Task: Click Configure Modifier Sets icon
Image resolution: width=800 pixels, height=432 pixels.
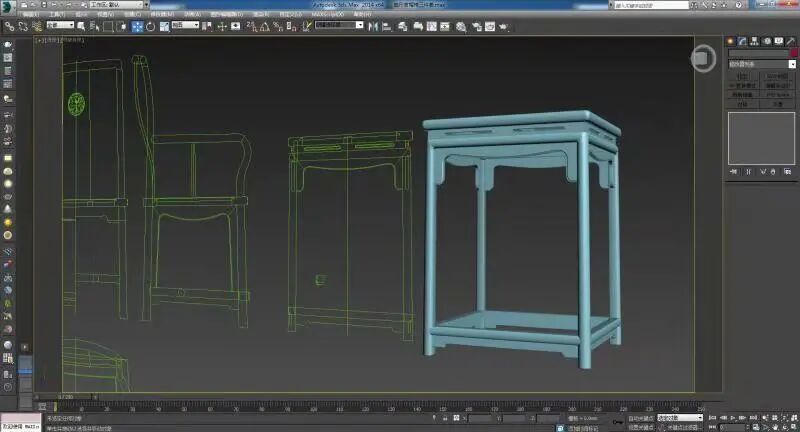Action: (787, 172)
